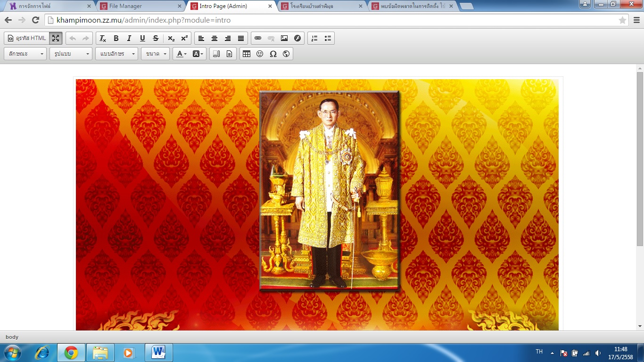Click the unlink icon
644x362 pixels.
click(x=271, y=38)
